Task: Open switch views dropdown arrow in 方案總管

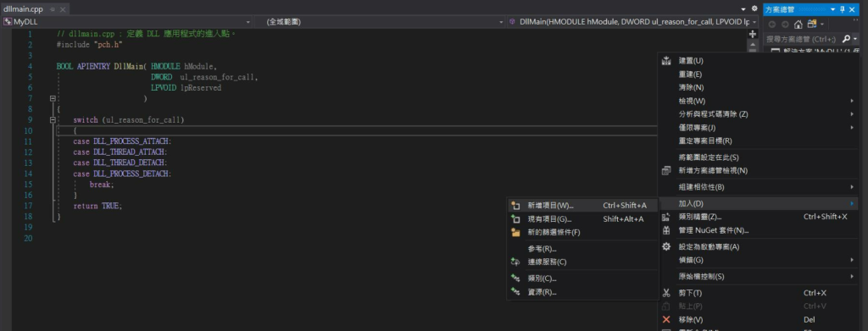Action: tap(822, 25)
